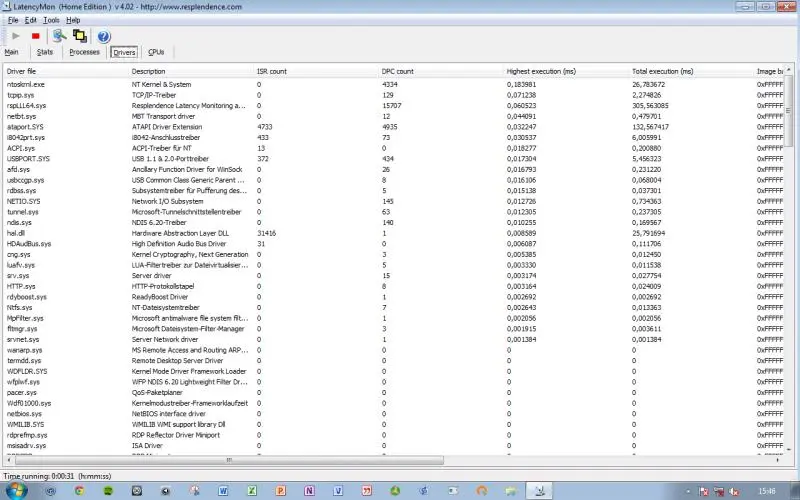Open Word from the taskbar
The image size is (800, 500).
(222, 491)
